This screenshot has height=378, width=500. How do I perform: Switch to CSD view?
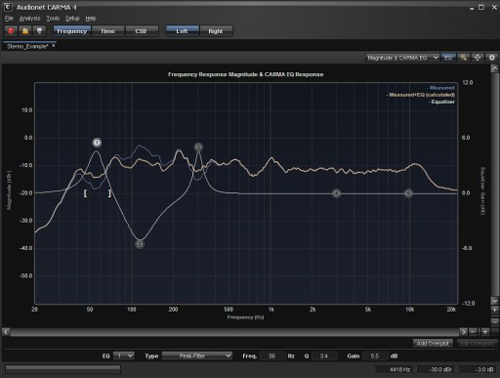pyautogui.click(x=141, y=31)
